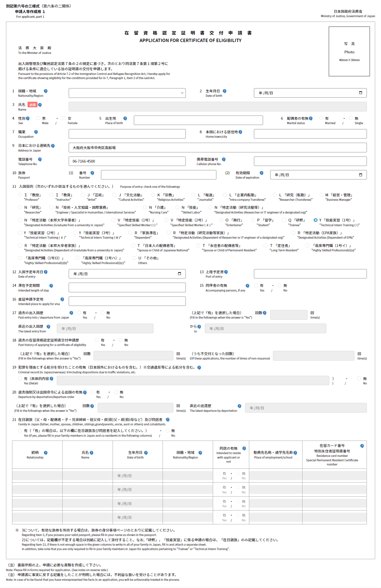Choose Single for marital status
The height and width of the screenshot is (588, 381).
(x=351, y=118)
